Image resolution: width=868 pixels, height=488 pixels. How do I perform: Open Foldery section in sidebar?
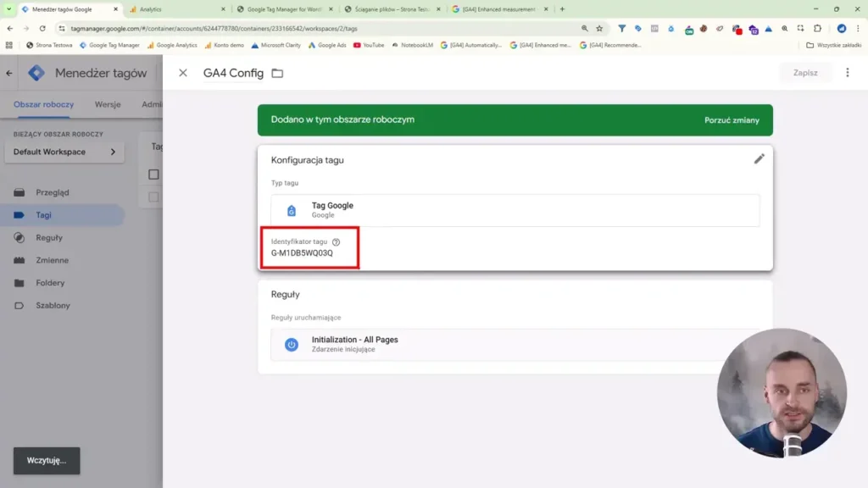click(x=50, y=283)
